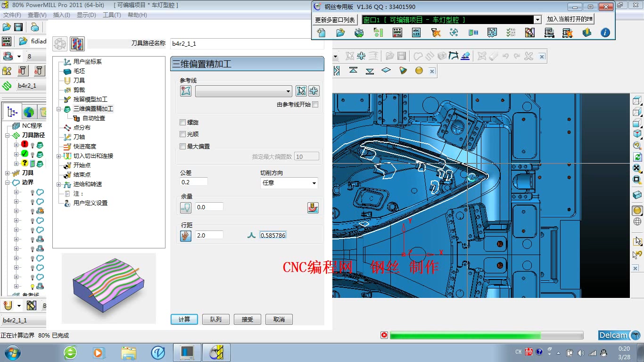The width and height of the screenshot is (644, 362).
Task: Open the 帮助(H) menu
Action: [137, 15]
